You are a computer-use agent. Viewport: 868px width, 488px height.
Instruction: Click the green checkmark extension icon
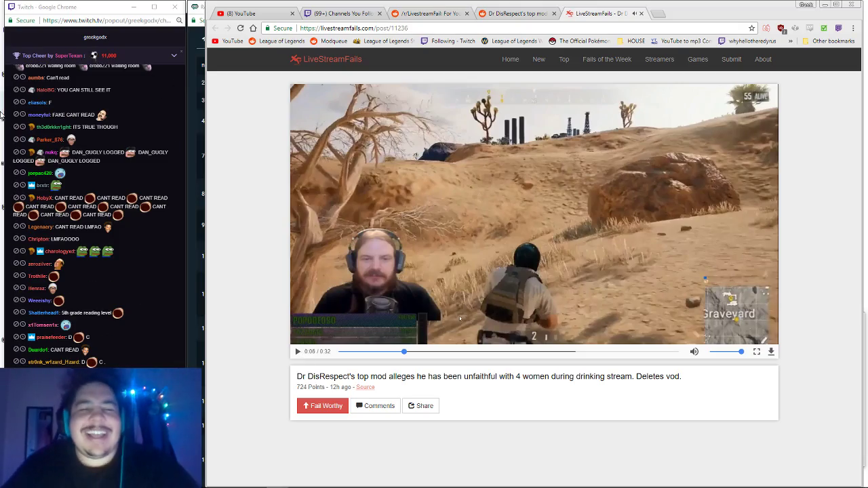coord(824,28)
